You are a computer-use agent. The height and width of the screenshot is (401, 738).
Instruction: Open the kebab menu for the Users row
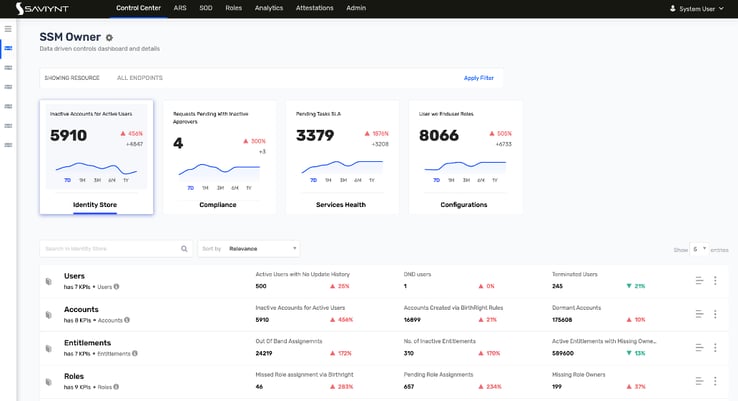point(715,281)
